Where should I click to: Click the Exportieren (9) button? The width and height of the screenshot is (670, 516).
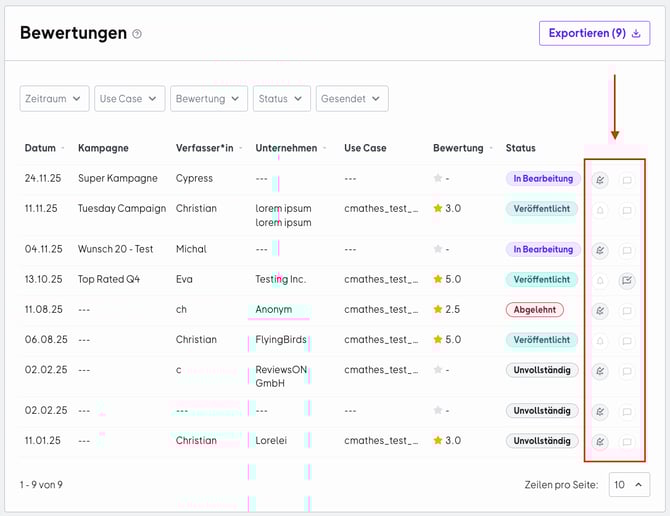click(594, 33)
